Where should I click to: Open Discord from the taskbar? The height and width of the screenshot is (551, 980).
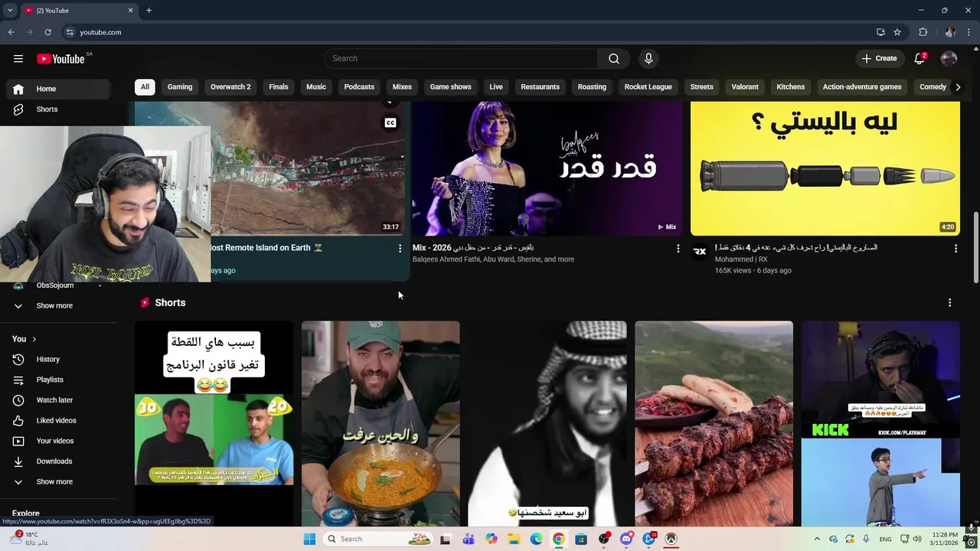click(x=626, y=539)
